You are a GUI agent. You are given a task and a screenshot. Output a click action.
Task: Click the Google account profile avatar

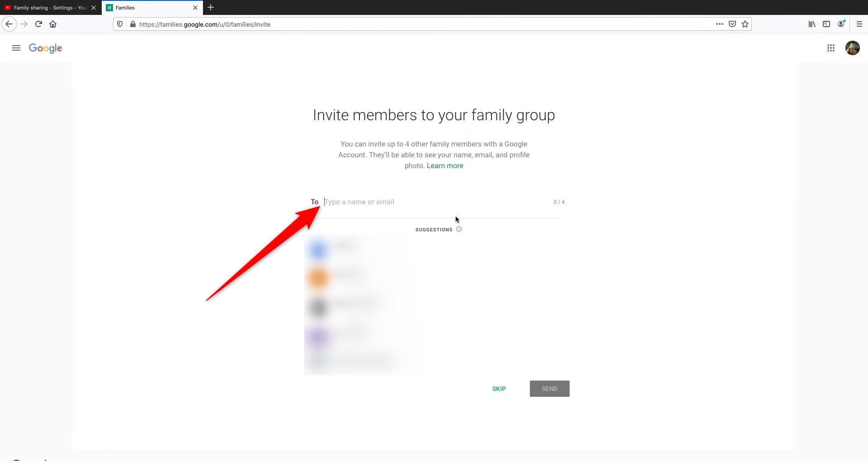point(853,48)
